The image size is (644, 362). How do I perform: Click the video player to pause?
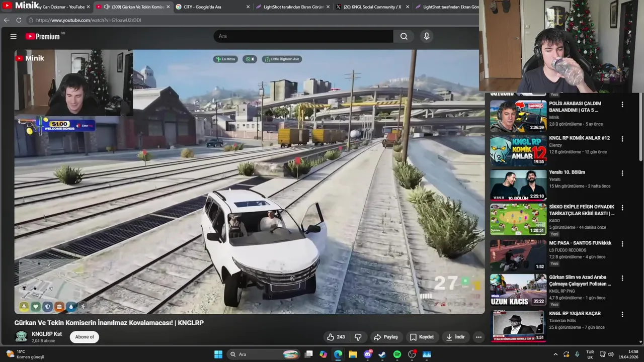250,182
